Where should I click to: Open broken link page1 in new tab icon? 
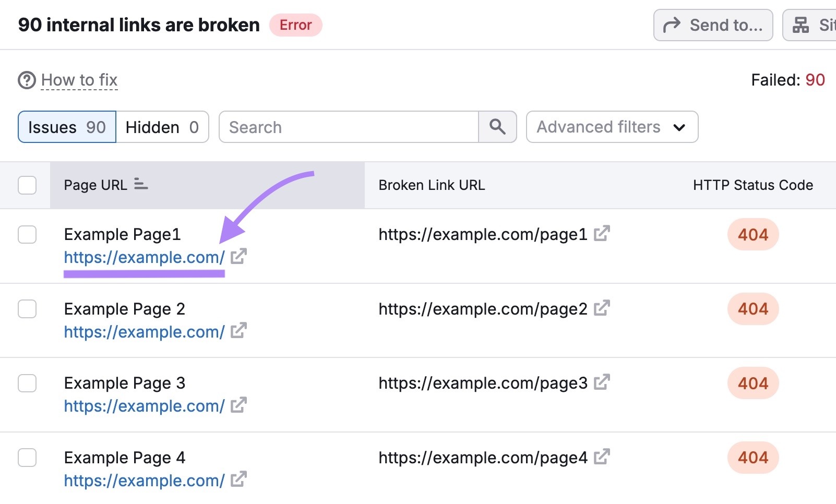pyautogui.click(x=603, y=233)
